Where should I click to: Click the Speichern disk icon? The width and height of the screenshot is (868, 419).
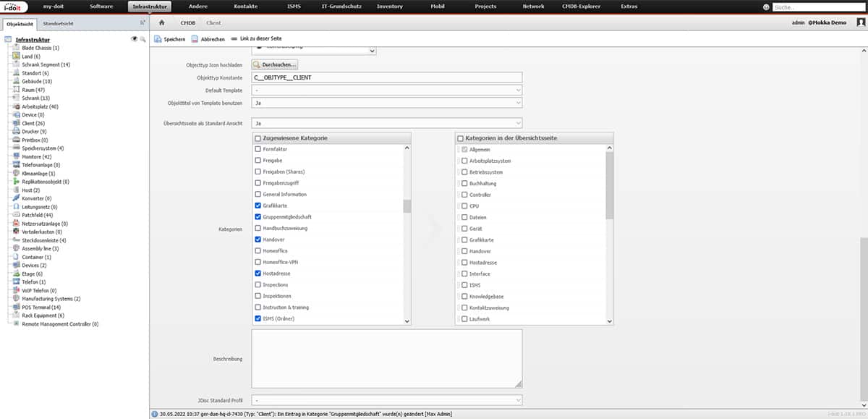click(x=158, y=39)
